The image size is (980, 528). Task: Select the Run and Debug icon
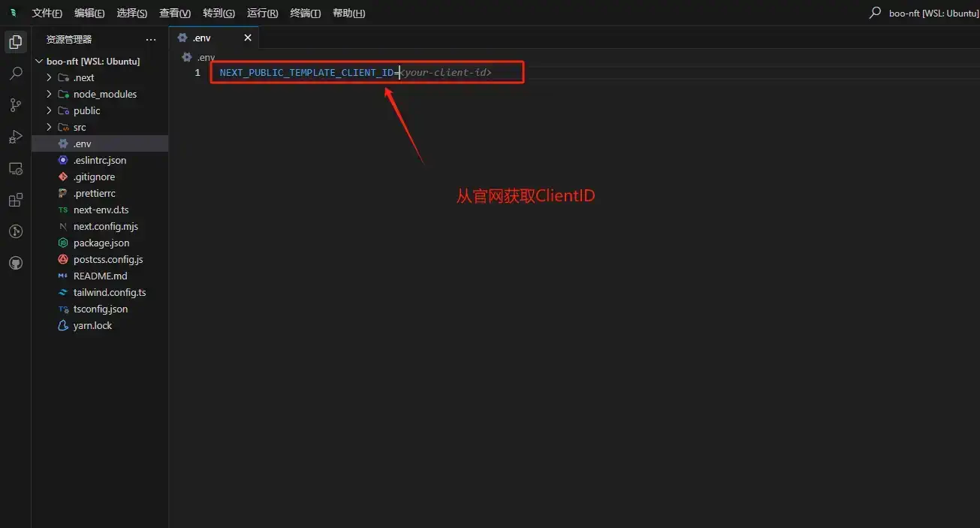click(x=15, y=137)
